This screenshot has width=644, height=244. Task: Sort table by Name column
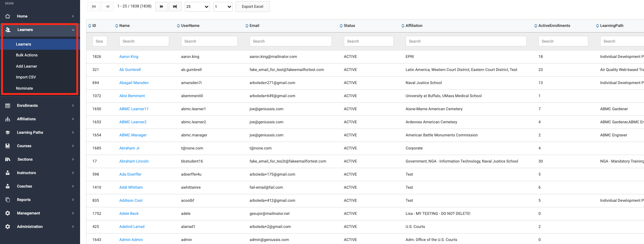(x=124, y=26)
